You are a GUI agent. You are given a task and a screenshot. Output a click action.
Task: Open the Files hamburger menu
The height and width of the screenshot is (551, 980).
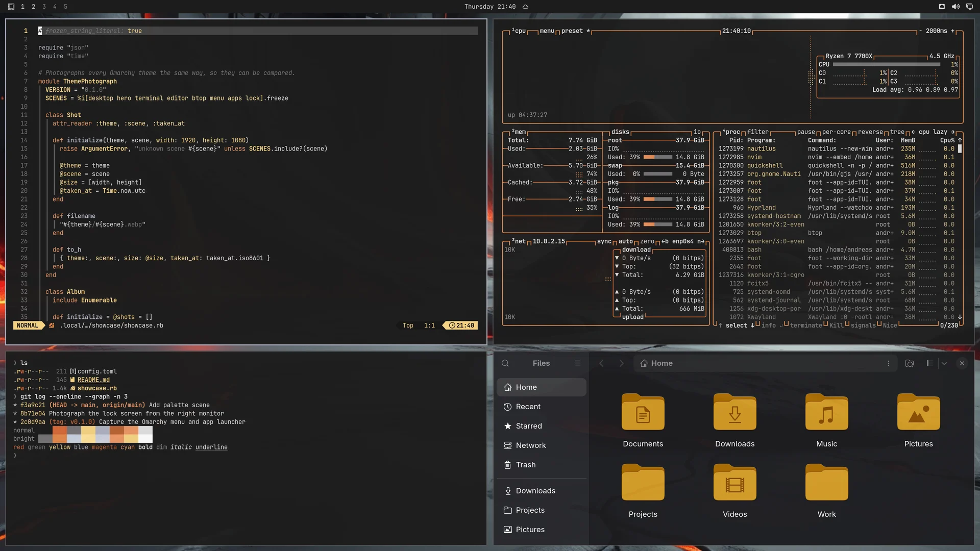[578, 363]
